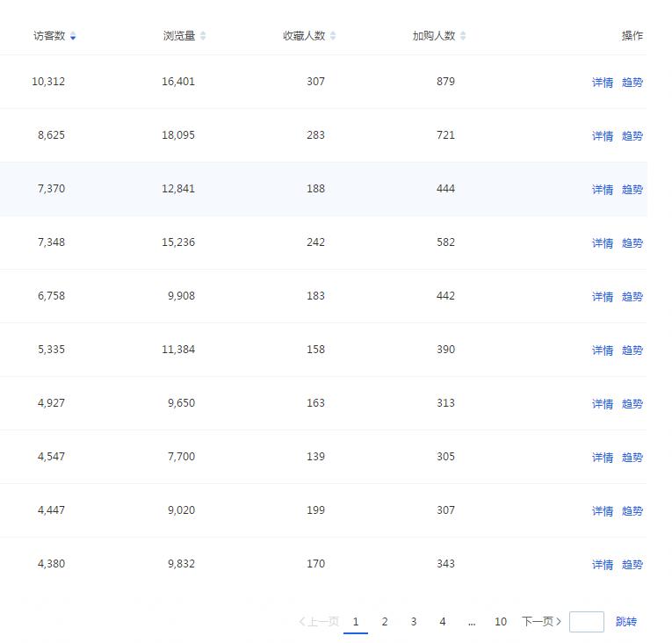Open 详情 for the 8,625 visitors row

tap(602, 136)
